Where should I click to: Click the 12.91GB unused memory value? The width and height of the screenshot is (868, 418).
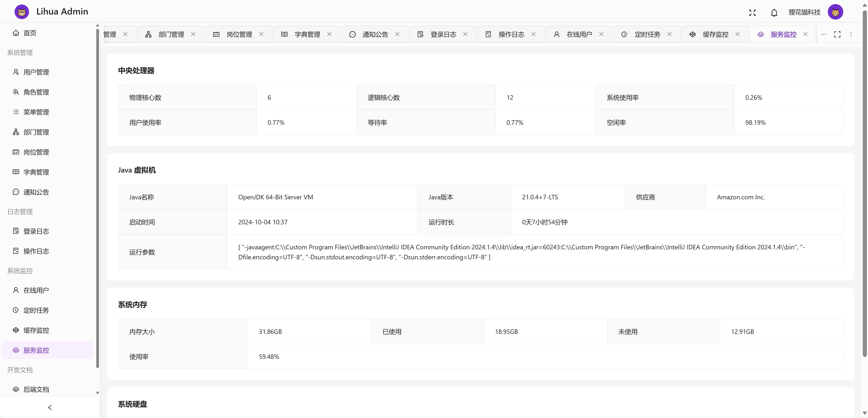pos(742,332)
